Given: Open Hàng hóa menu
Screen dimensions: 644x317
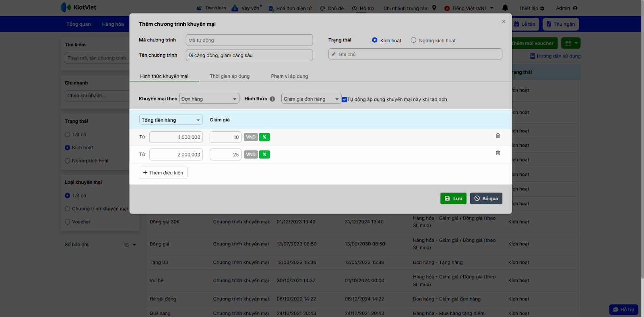Looking at the screenshot, I should [113, 24].
